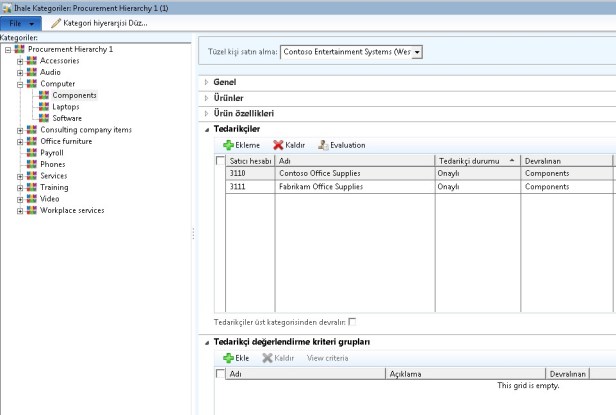
Task: Click the green plus Ekle icon
Action: pyautogui.click(x=227, y=357)
